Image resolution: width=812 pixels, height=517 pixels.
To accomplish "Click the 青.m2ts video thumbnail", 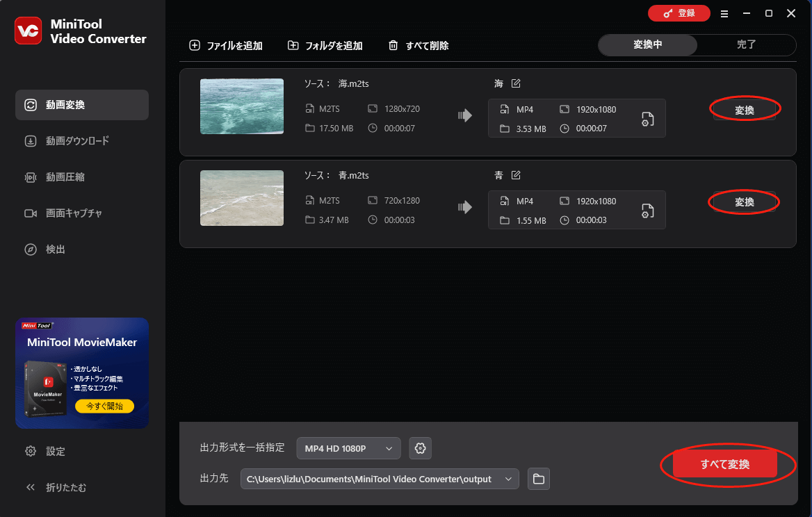I will tap(242, 197).
